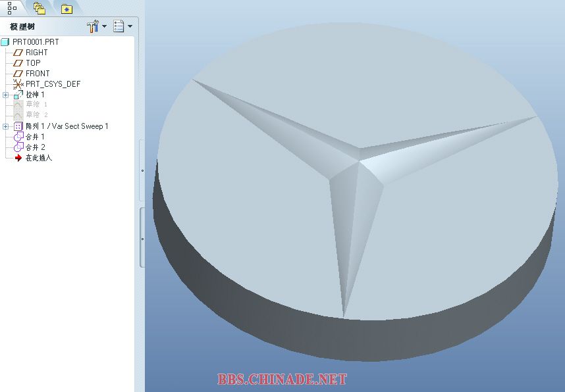Open model tree Show list icon
565x392 pixels.
[x=119, y=26]
